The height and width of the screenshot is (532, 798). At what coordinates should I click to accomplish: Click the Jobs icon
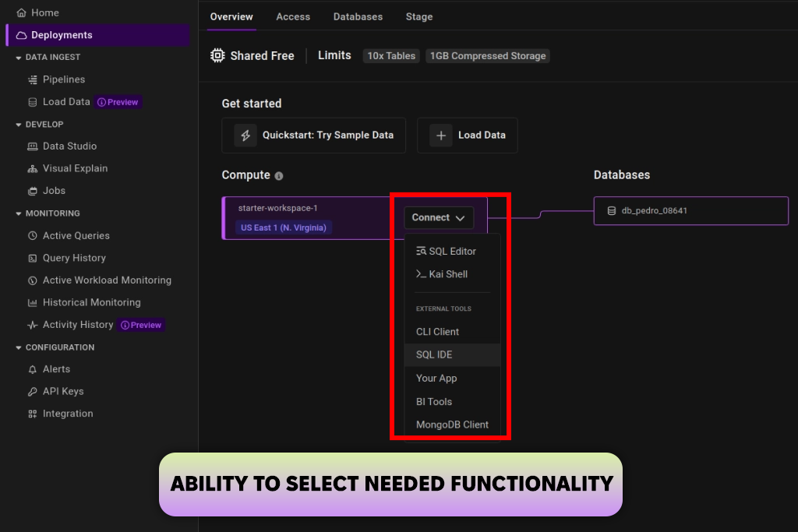pyautogui.click(x=33, y=191)
